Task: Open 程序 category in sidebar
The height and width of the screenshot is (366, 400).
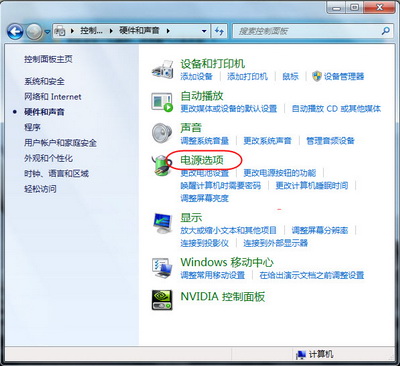Action: [x=32, y=127]
